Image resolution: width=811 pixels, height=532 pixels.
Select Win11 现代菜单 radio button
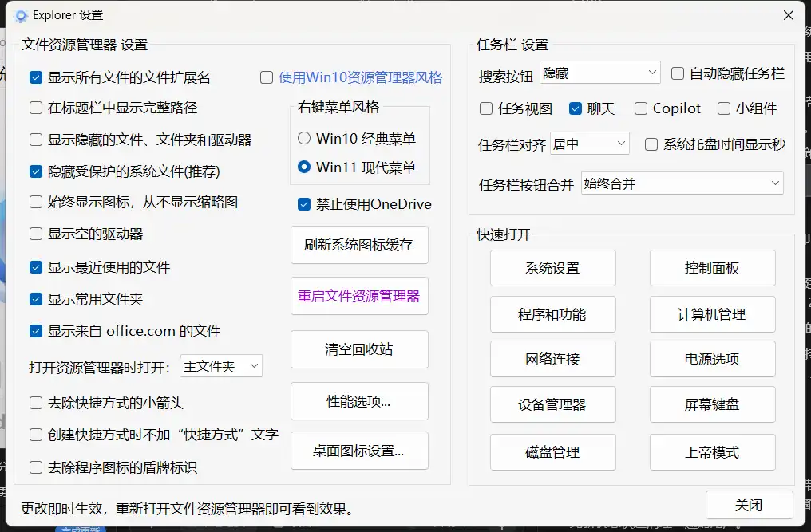tap(304, 167)
